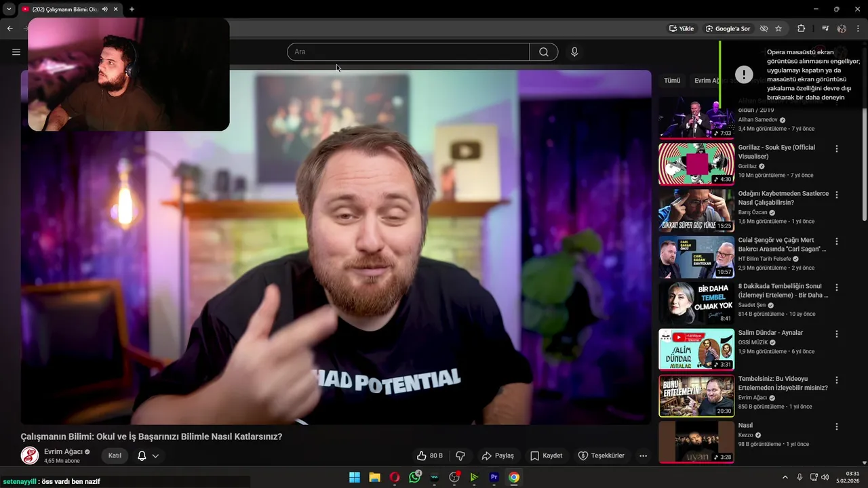868x488 pixels.
Task: Open the YouTube hamburger guide menu
Action: [x=16, y=52]
